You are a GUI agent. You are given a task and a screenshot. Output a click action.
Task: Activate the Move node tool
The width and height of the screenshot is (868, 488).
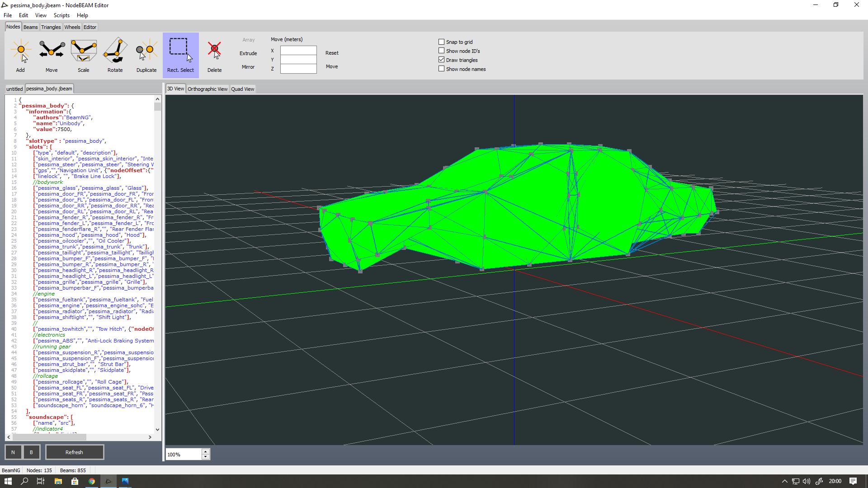coord(52,55)
